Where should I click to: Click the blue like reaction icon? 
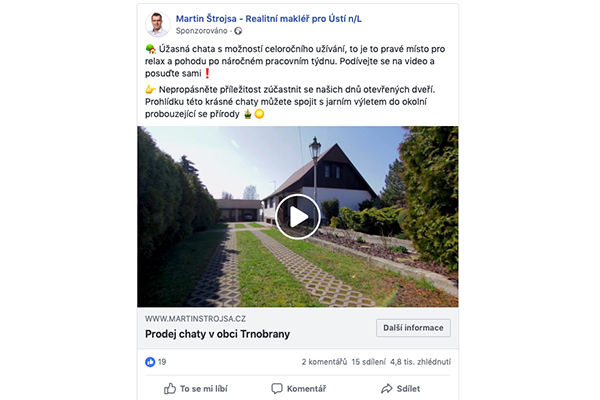[150, 362]
